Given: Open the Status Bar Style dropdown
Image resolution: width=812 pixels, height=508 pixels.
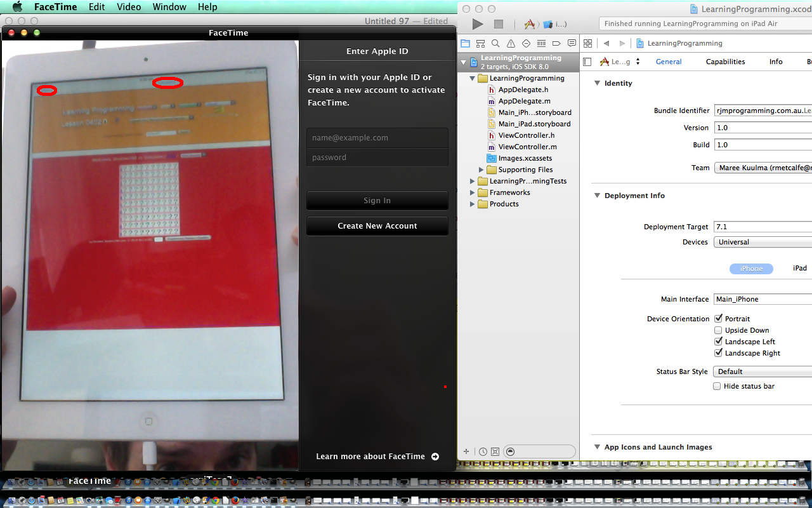Looking at the screenshot, I should 763,371.
